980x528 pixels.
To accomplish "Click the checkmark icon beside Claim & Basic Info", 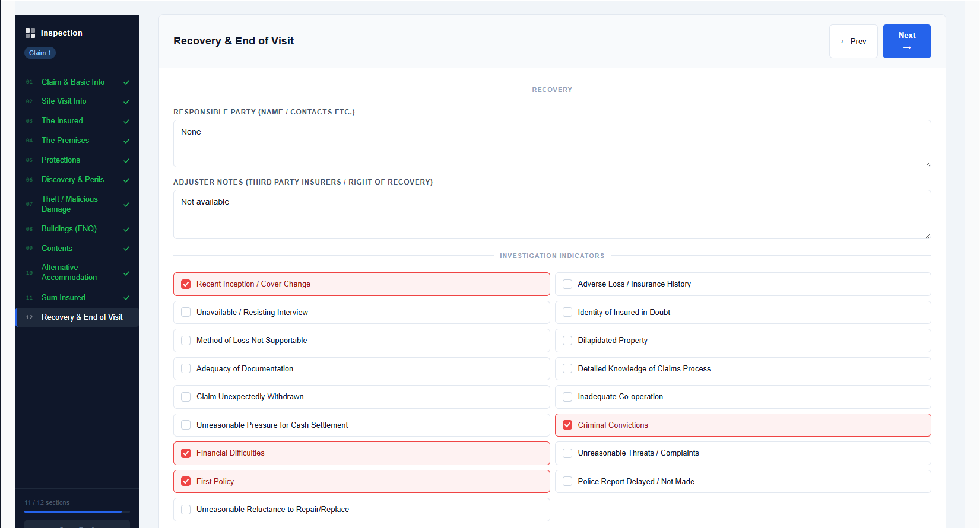I will pos(126,82).
